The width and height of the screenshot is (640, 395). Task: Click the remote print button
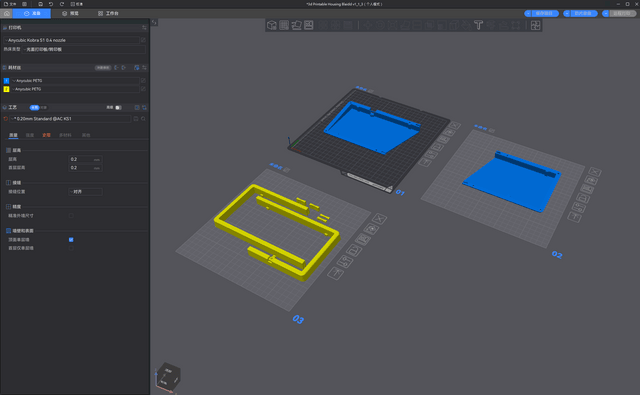tap(622, 13)
